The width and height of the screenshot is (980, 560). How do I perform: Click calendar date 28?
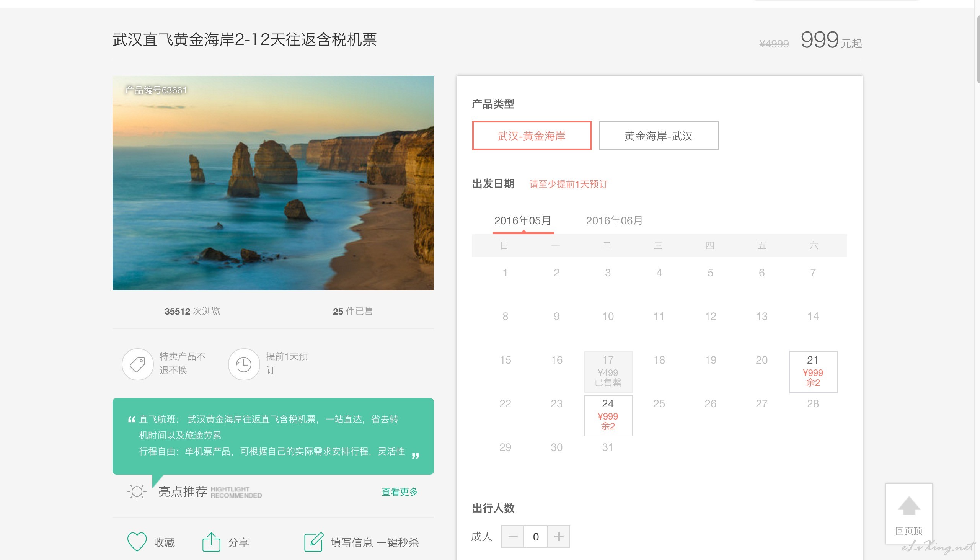click(813, 403)
